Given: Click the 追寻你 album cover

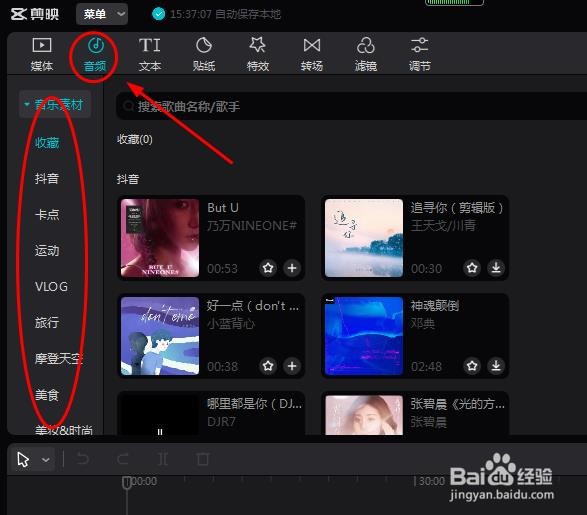Looking at the screenshot, I should pyautogui.click(x=364, y=238).
